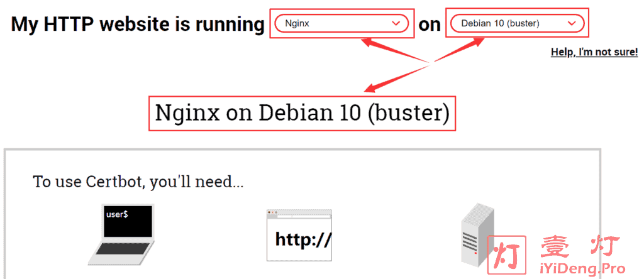Click the server tower icon

[x=477, y=234]
